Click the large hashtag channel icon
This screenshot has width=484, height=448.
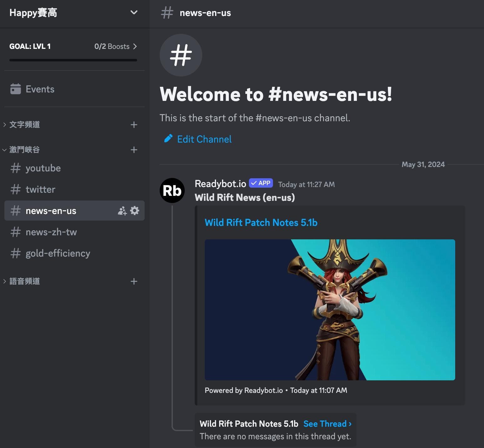click(181, 55)
